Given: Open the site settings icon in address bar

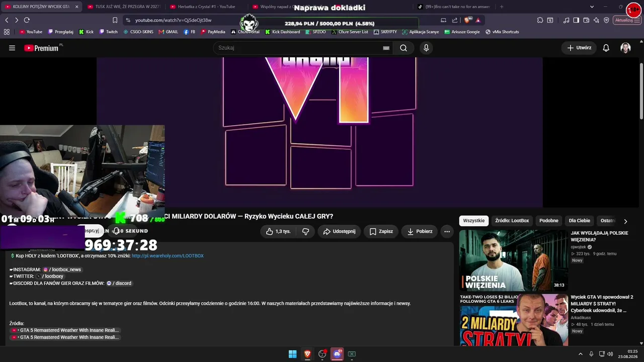Looking at the screenshot, I should [128, 20].
